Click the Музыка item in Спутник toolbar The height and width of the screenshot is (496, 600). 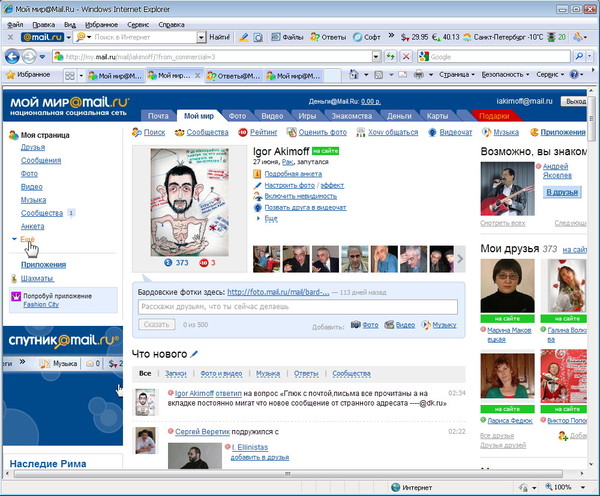(x=59, y=364)
